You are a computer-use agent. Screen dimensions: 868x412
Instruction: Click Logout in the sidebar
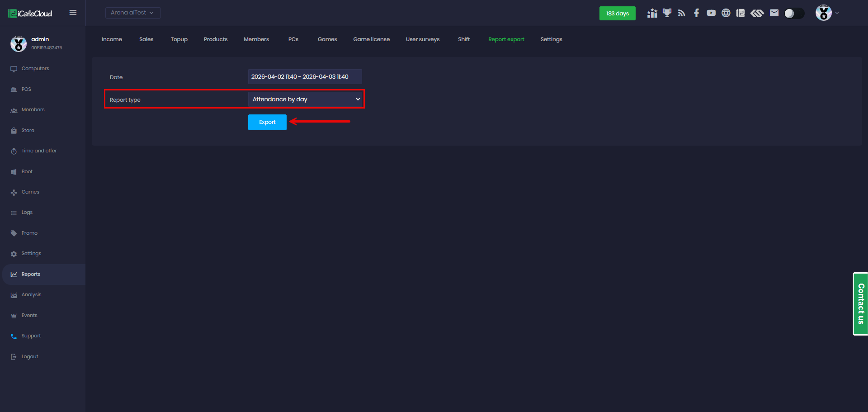[30, 357]
